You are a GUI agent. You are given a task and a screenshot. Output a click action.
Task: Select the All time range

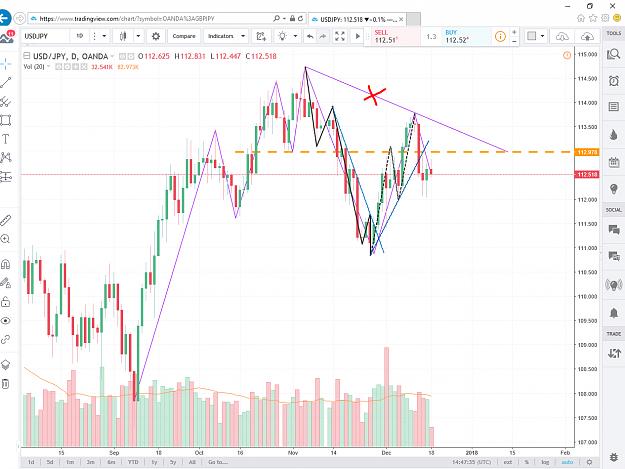tap(192, 462)
